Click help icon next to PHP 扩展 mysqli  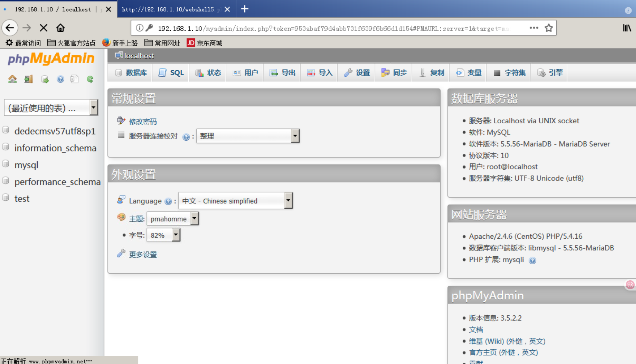(x=532, y=260)
